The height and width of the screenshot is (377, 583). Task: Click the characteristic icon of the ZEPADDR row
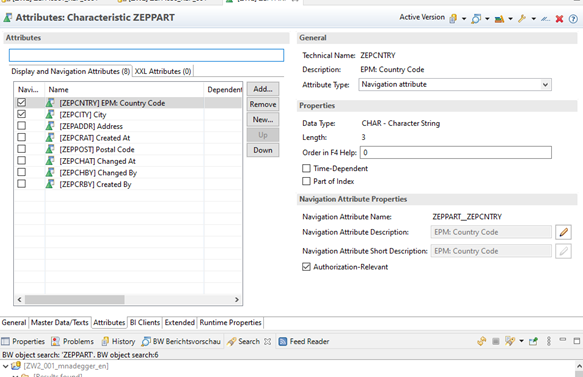tap(50, 126)
